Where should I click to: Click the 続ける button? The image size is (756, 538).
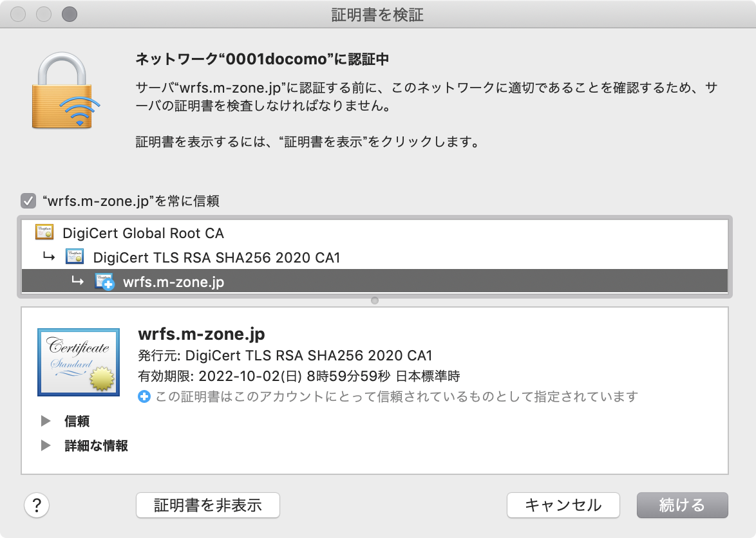(x=682, y=505)
